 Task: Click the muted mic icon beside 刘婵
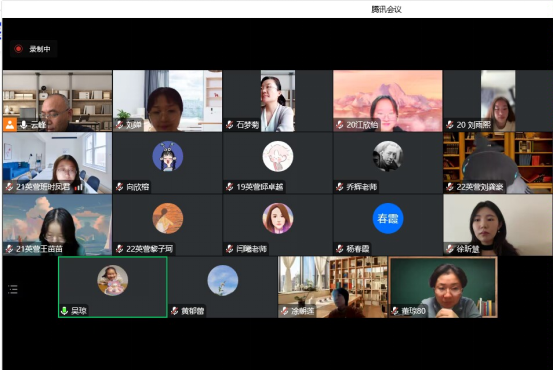coord(120,125)
